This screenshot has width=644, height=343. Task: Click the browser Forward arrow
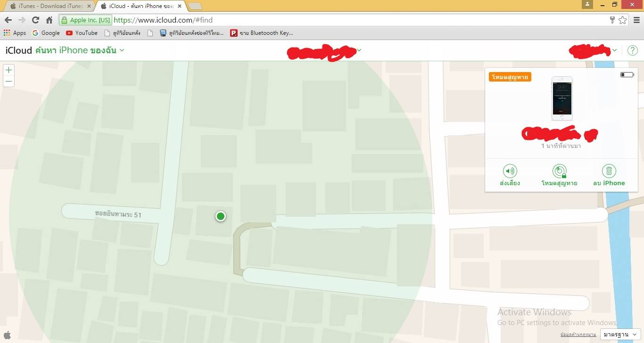click(22, 20)
